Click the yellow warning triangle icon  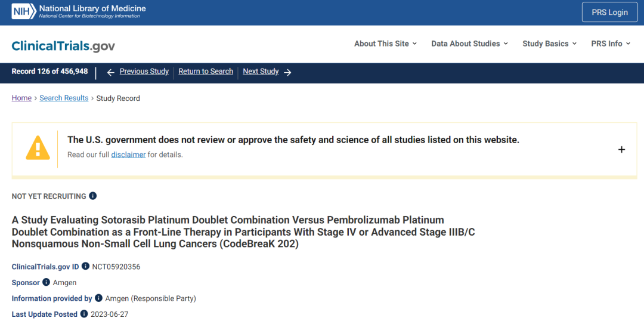[38, 147]
